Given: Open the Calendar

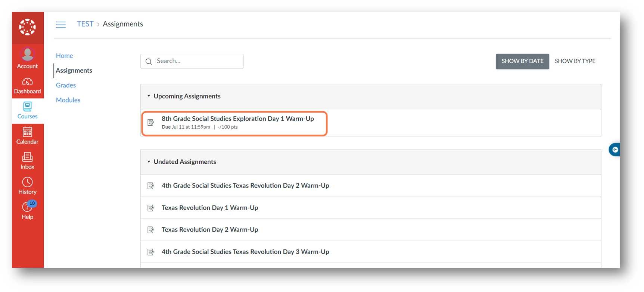Looking at the screenshot, I should point(28,136).
